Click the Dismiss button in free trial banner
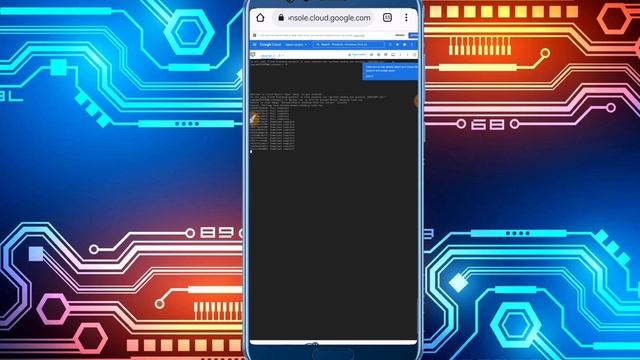The height and width of the screenshot is (360, 640). 400,36
